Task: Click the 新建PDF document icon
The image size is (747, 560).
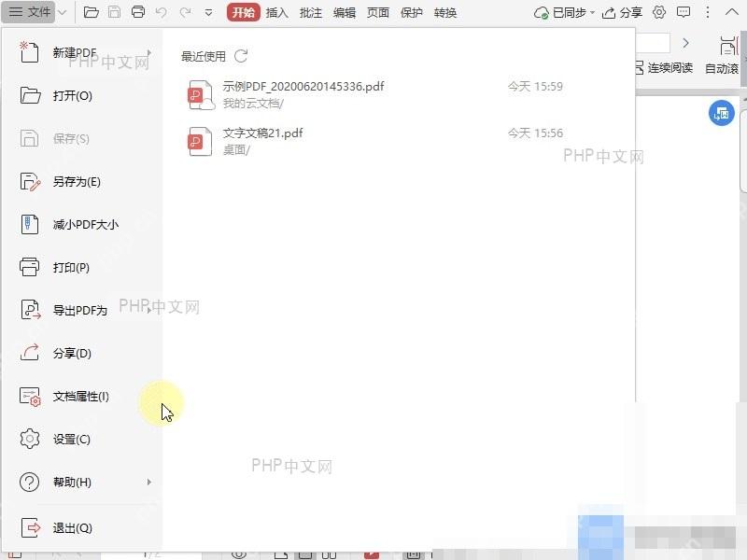Action: tap(29, 52)
